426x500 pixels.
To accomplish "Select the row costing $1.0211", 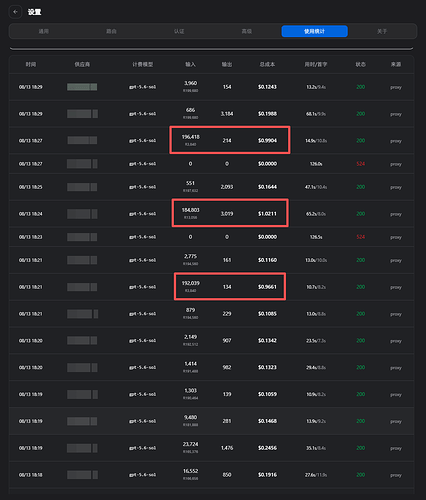I will point(211,214).
